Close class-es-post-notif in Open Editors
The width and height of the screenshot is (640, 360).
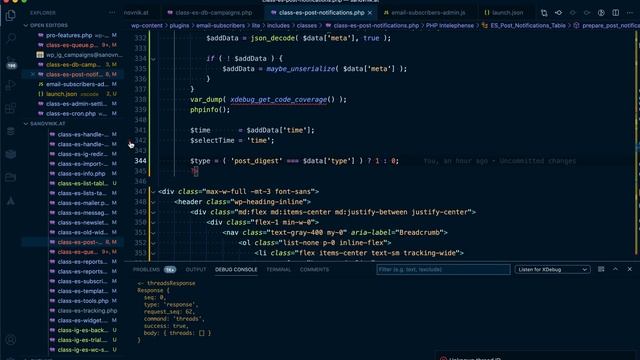[x=33, y=74]
